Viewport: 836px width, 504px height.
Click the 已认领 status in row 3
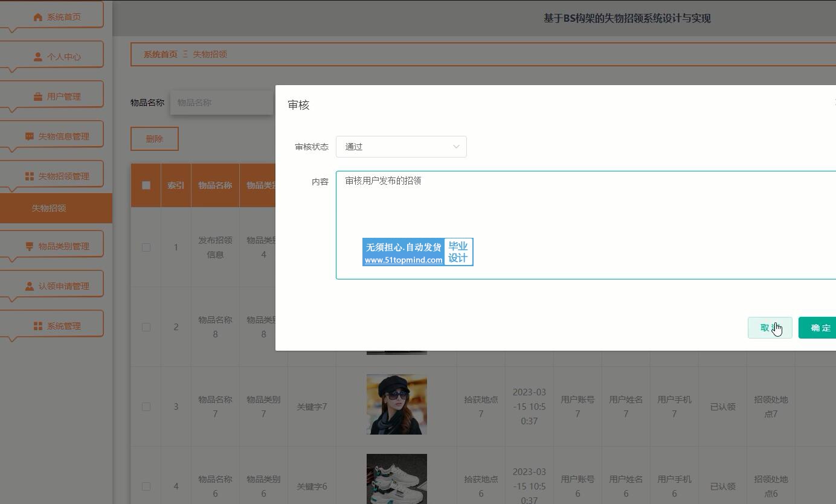(722, 407)
